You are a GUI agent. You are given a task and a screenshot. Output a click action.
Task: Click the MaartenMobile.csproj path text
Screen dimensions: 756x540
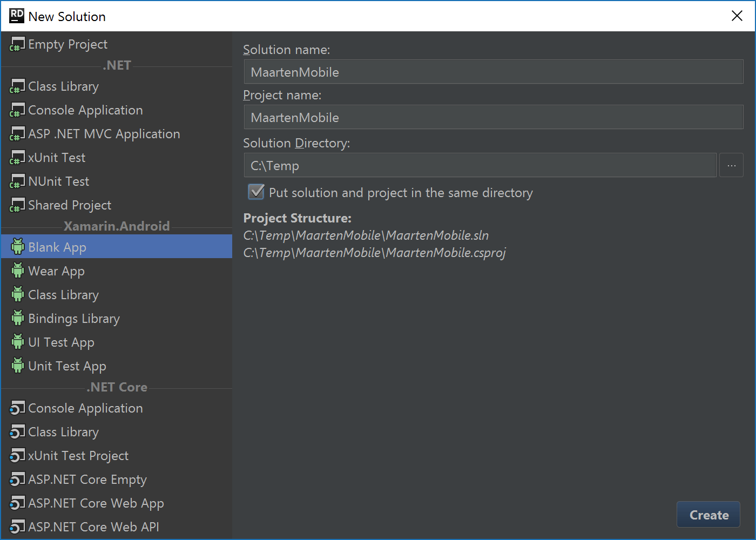tap(375, 253)
